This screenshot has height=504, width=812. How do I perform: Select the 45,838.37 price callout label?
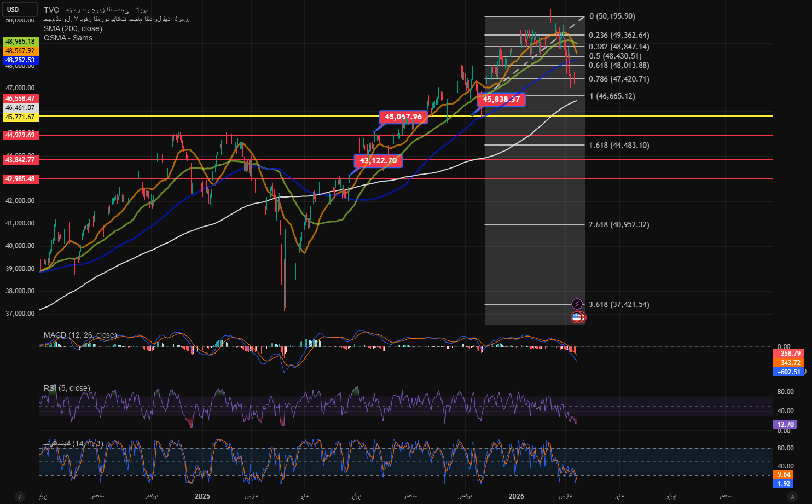[x=502, y=99]
